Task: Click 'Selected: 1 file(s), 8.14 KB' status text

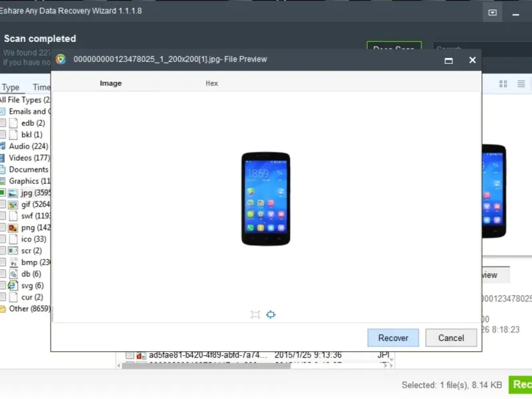Action: 452,385
